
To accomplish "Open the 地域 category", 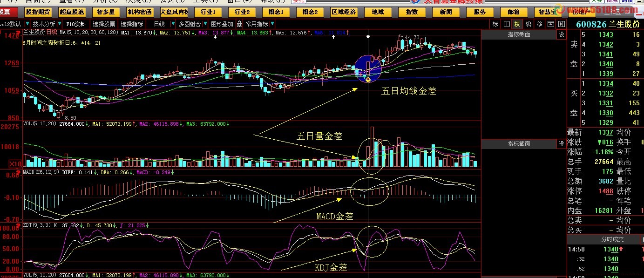I will click(x=378, y=12).
